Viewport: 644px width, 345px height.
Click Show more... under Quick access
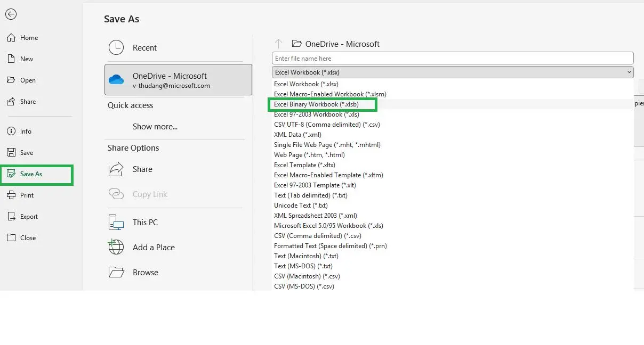[x=155, y=127]
